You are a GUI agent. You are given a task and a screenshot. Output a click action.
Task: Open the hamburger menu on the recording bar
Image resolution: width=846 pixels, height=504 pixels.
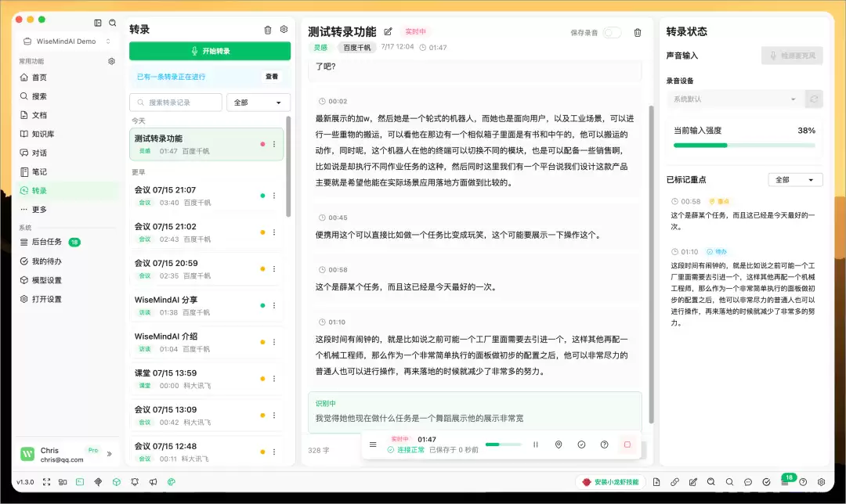tap(373, 445)
